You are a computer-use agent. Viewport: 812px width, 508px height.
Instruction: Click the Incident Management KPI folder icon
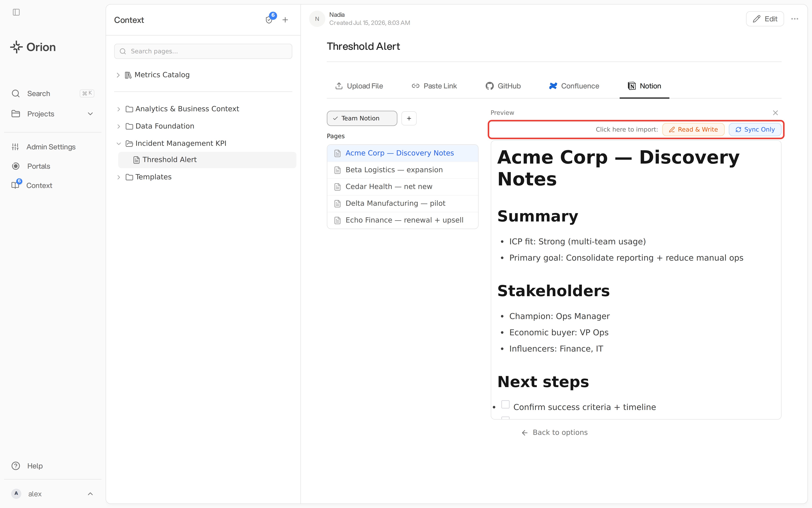(x=129, y=144)
